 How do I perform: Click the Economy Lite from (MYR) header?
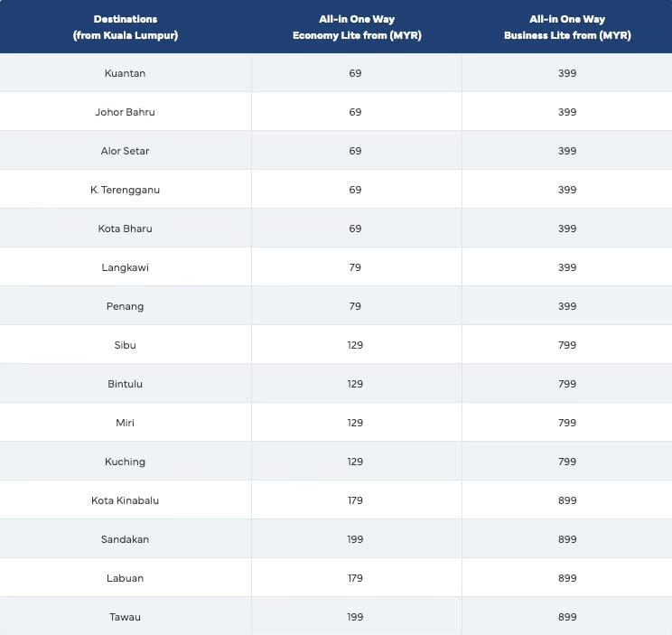357,27
